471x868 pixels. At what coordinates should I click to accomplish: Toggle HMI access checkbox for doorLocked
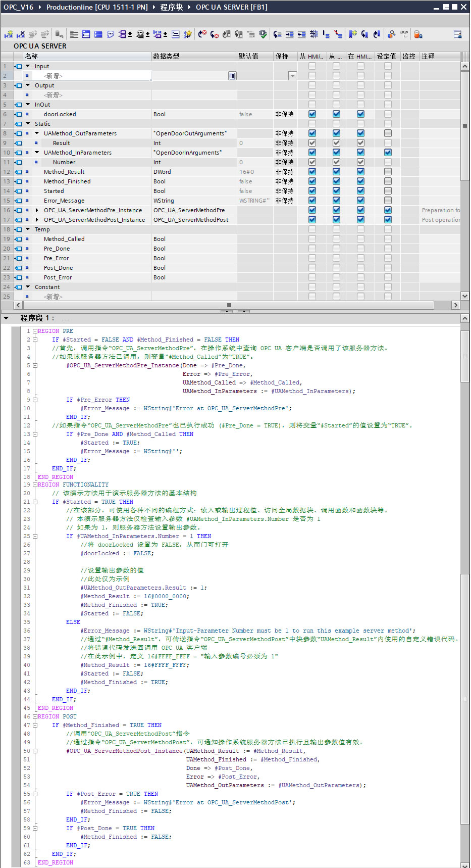(312, 114)
